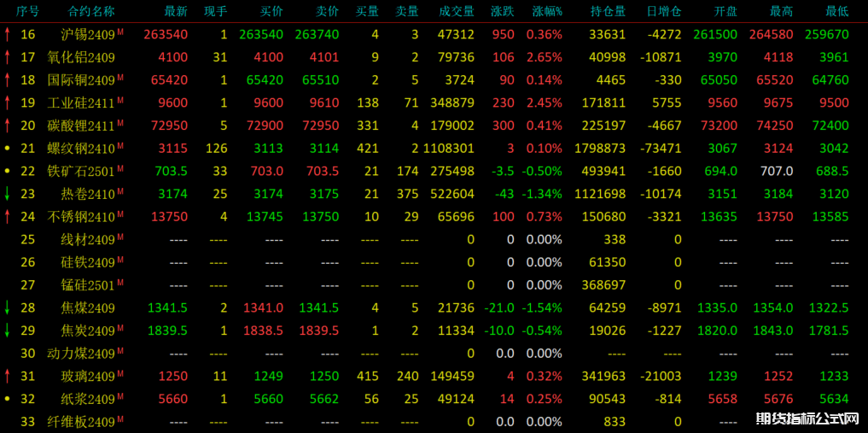Click latest price 263540 of 沪锡2409

pyautogui.click(x=166, y=34)
